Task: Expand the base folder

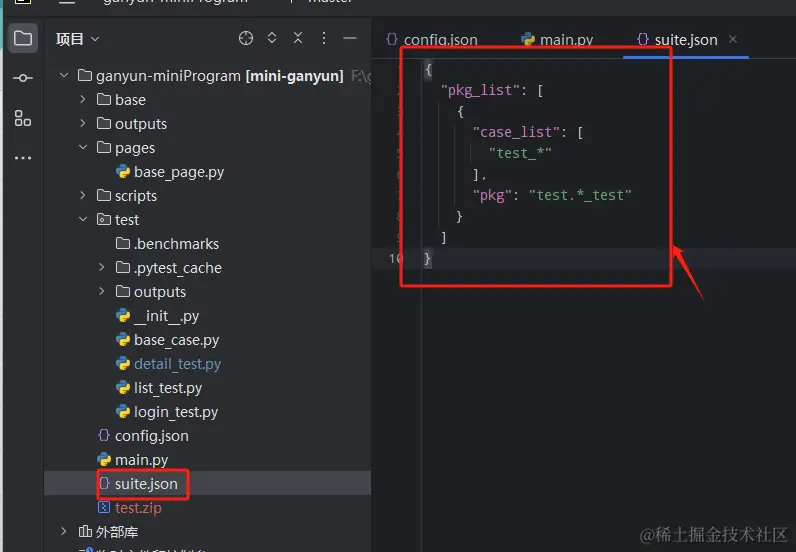Action: pyautogui.click(x=83, y=100)
